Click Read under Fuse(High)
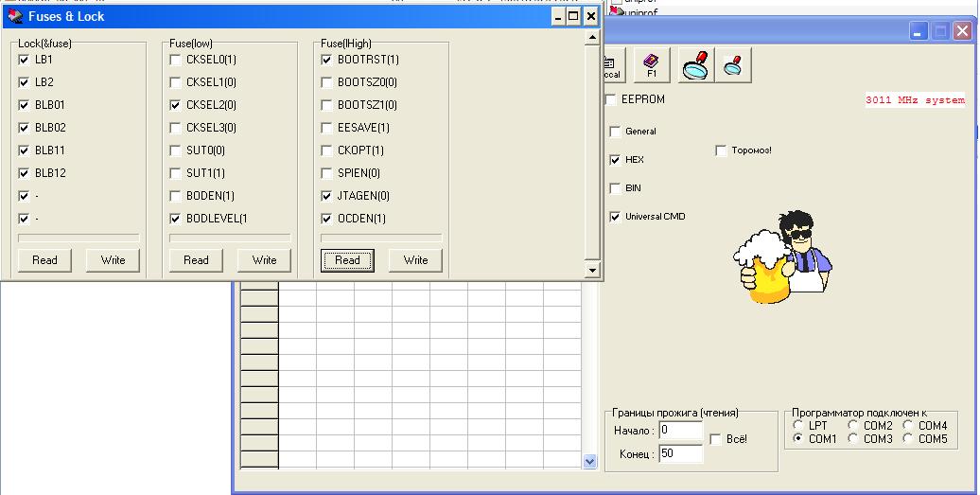 pos(347,260)
